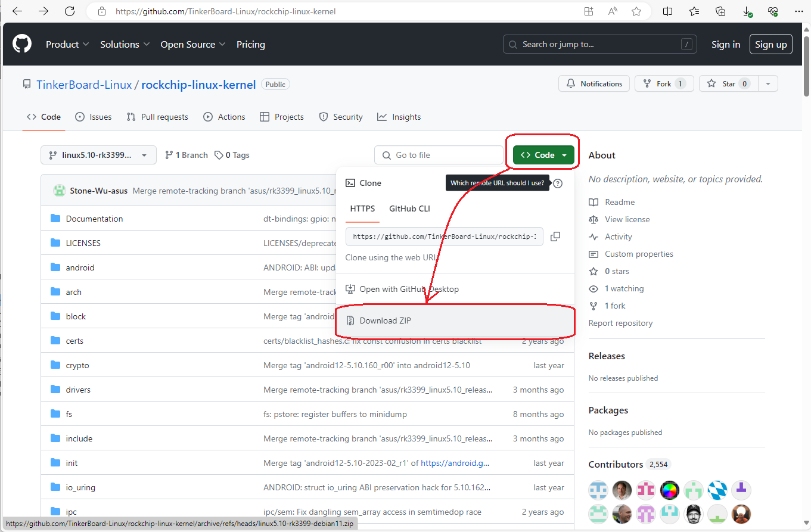811x532 pixels.
Task: Click the browser refresh icon
Action: (x=70, y=11)
